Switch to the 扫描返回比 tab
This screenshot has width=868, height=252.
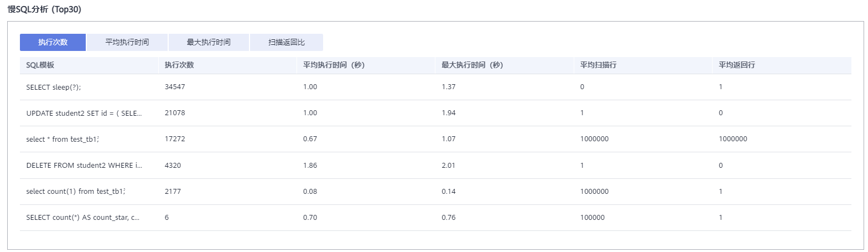click(287, 42)
